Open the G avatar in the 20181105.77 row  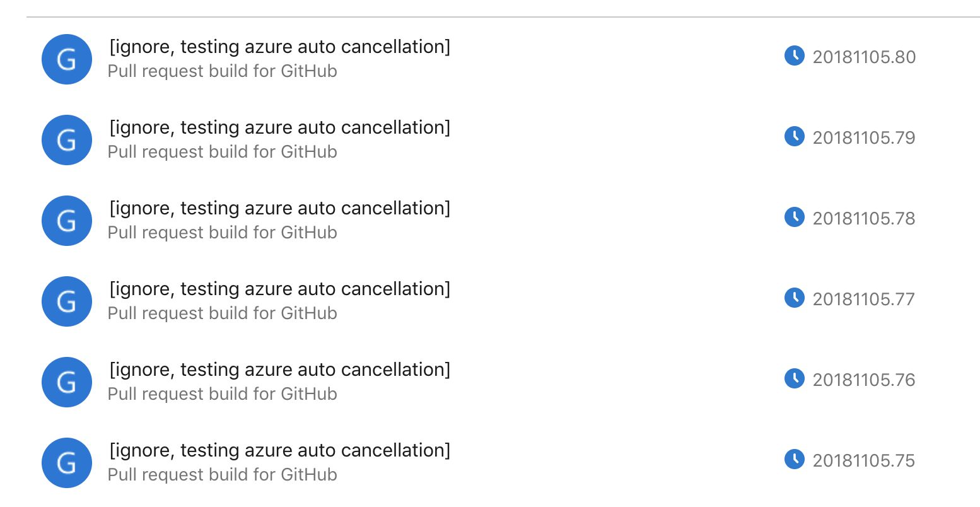point(67,301)
